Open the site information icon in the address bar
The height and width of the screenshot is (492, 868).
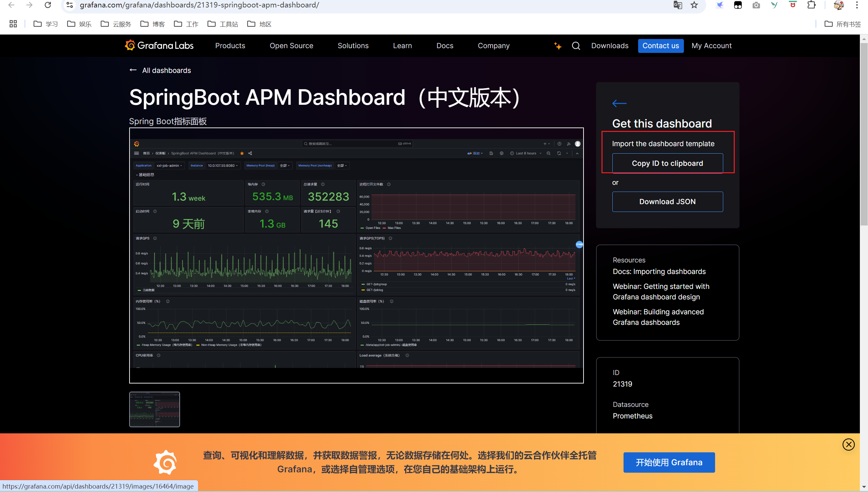70,5
